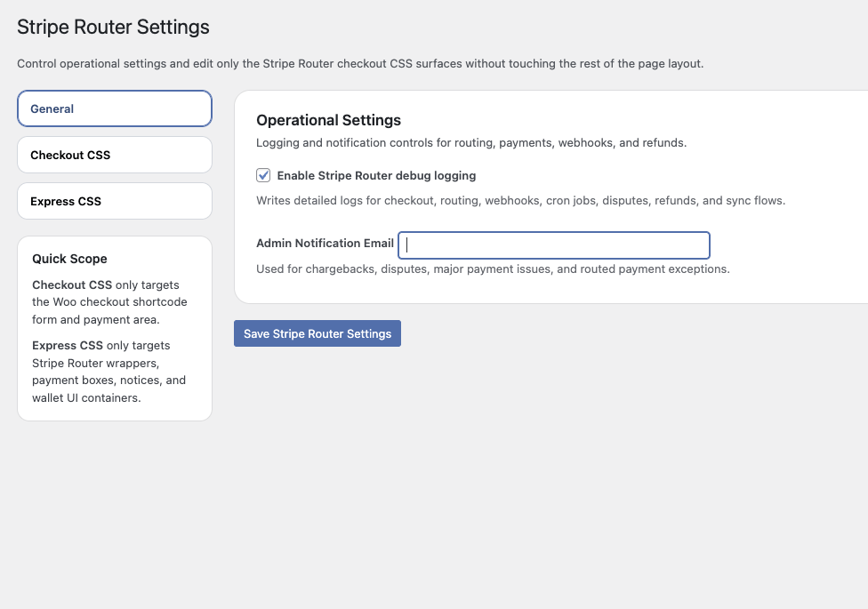The height and width of the screenshot is (609, 868).
Task: Switch to the Checkout CSS tab
Action: click(x=114, y=155)
